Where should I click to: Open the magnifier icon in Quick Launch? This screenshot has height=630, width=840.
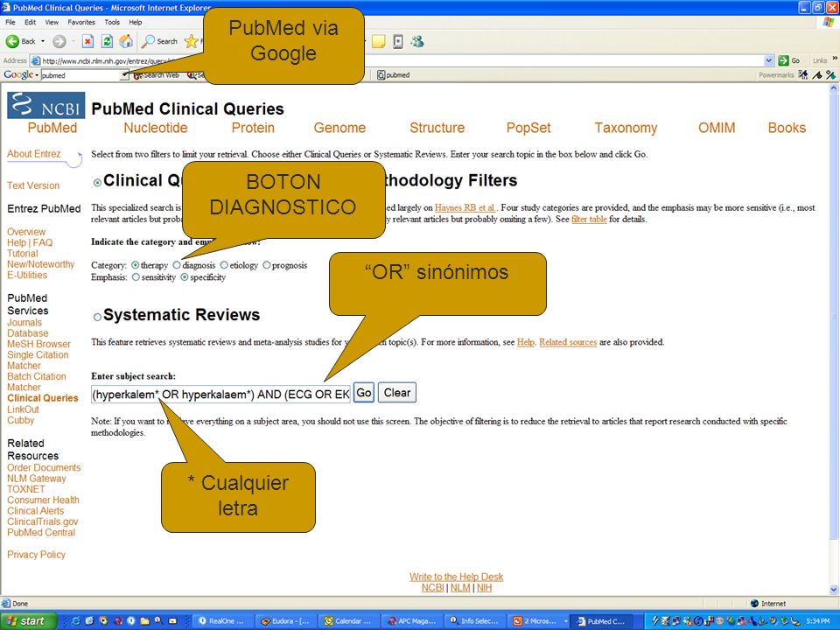(x=158, y=621)
